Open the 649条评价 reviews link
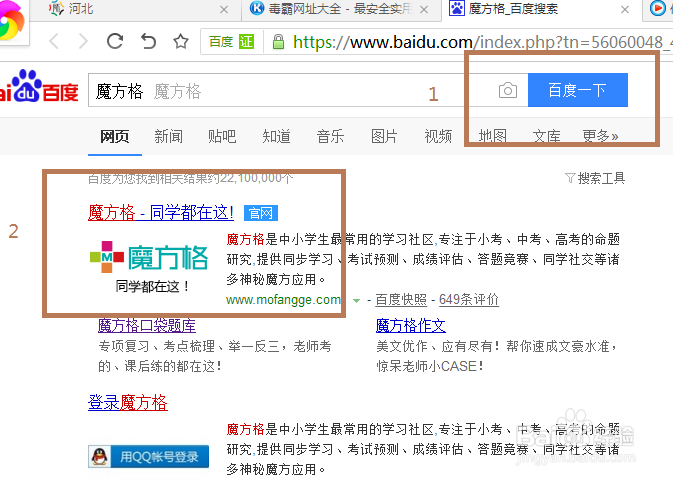The image size is (673, 481). coord(469,299)
